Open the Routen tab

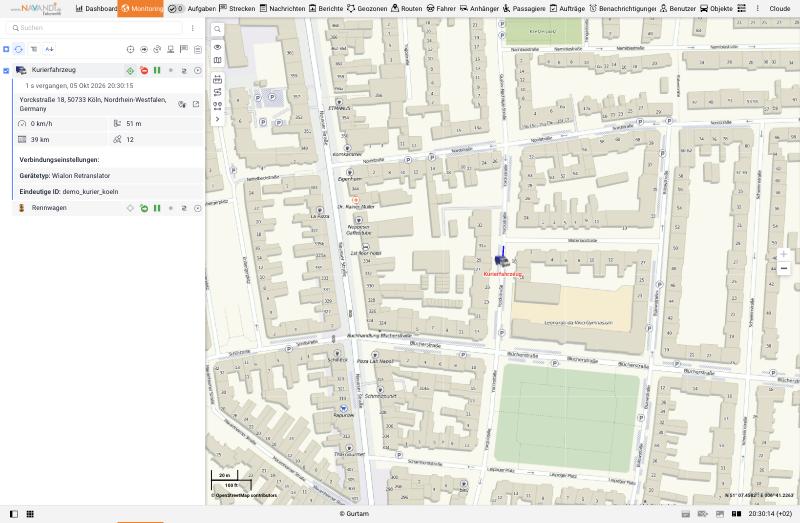pos(407,9)
